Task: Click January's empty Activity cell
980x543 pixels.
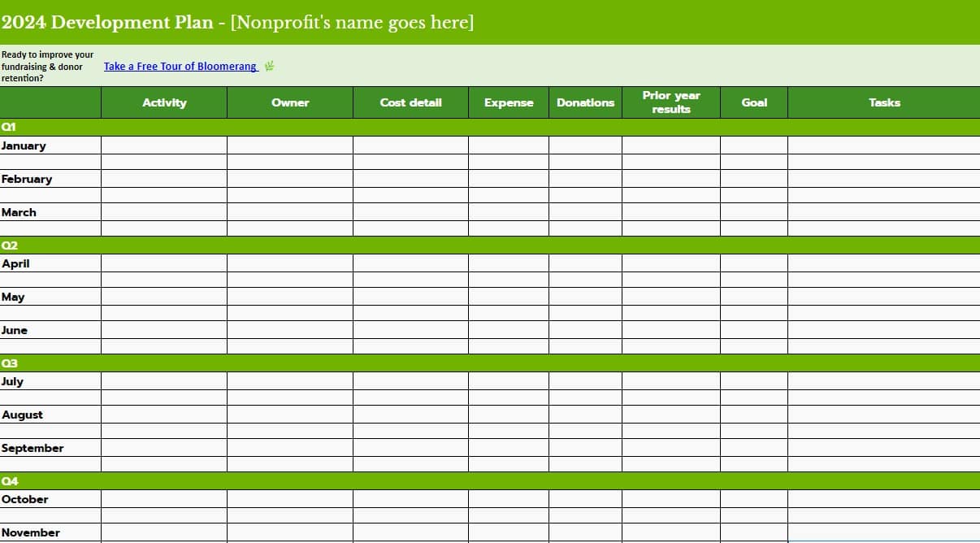Action: coord(164,146)
